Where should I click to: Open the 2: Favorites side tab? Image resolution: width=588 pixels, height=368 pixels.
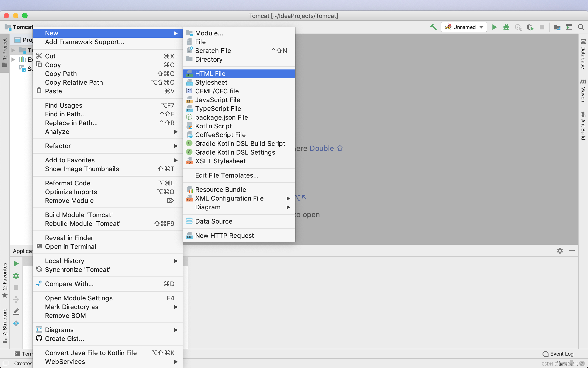pos(5,280)
